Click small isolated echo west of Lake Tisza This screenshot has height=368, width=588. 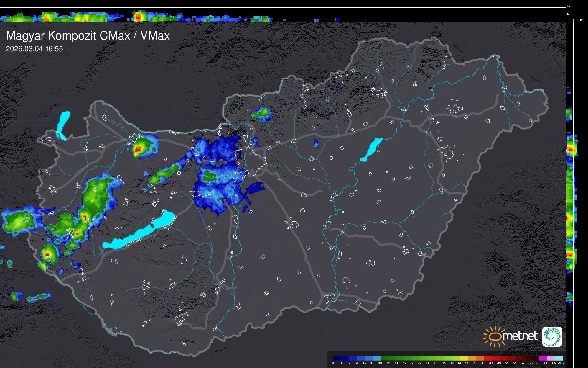(x=316, y=144)
